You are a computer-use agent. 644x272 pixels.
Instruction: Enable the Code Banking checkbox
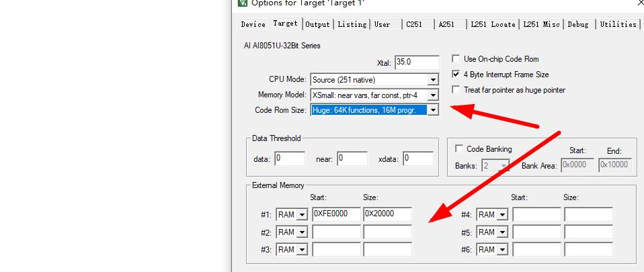pyautogui.click(x=459, y=148)
